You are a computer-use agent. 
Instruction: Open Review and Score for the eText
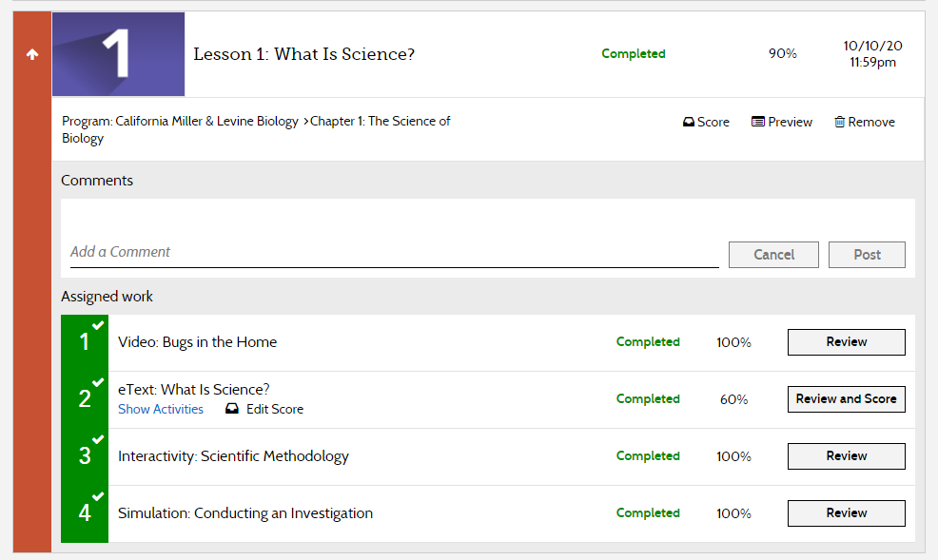coord(846,399)
